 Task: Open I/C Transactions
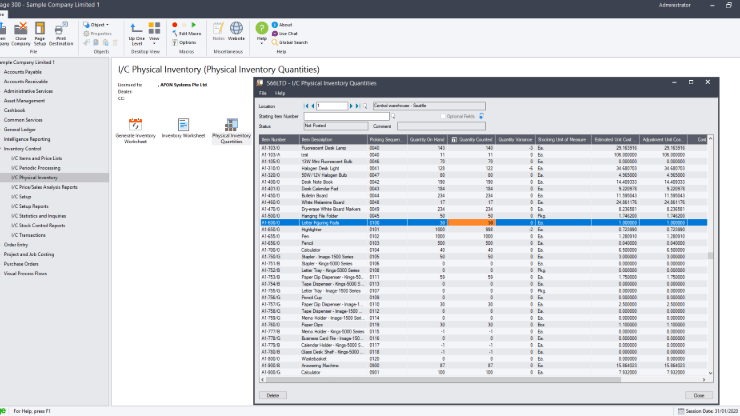coord(28,235)
